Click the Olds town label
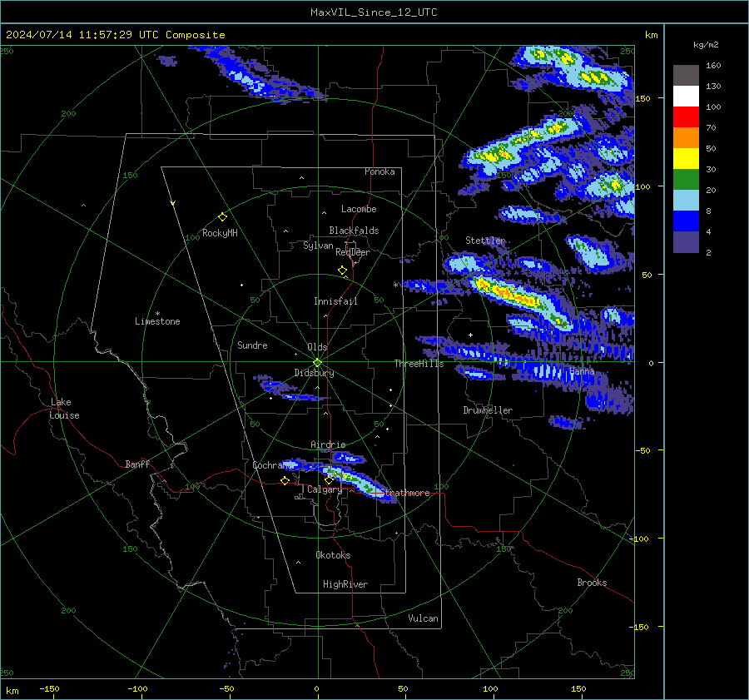Image resolution: width=749 pixels, height=700 pixels. point(317,347)
